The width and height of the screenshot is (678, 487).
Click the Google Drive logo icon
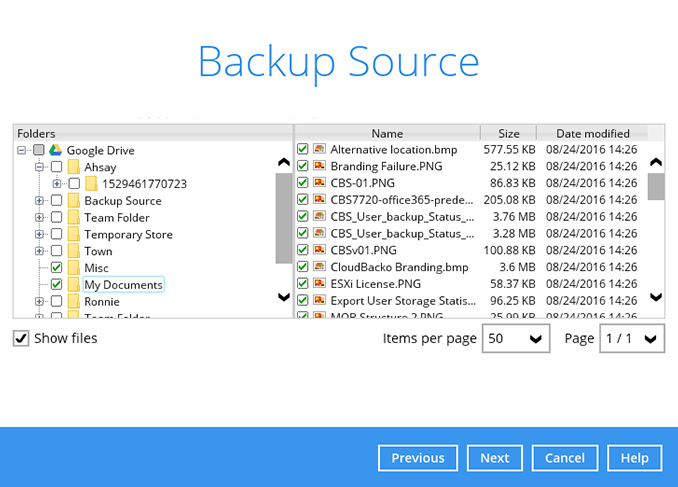[55, 150]
